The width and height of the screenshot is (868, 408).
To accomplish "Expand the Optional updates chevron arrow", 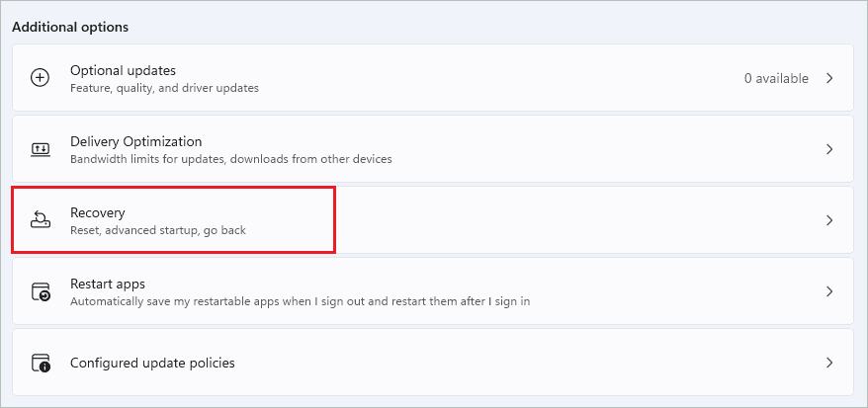I will pyautogui.click(x=829, y=78).
